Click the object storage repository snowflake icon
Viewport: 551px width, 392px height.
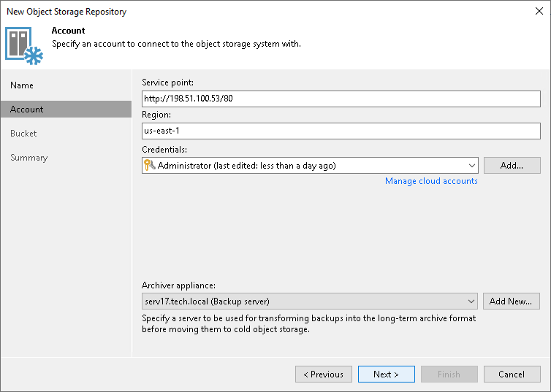pos(24,46)
